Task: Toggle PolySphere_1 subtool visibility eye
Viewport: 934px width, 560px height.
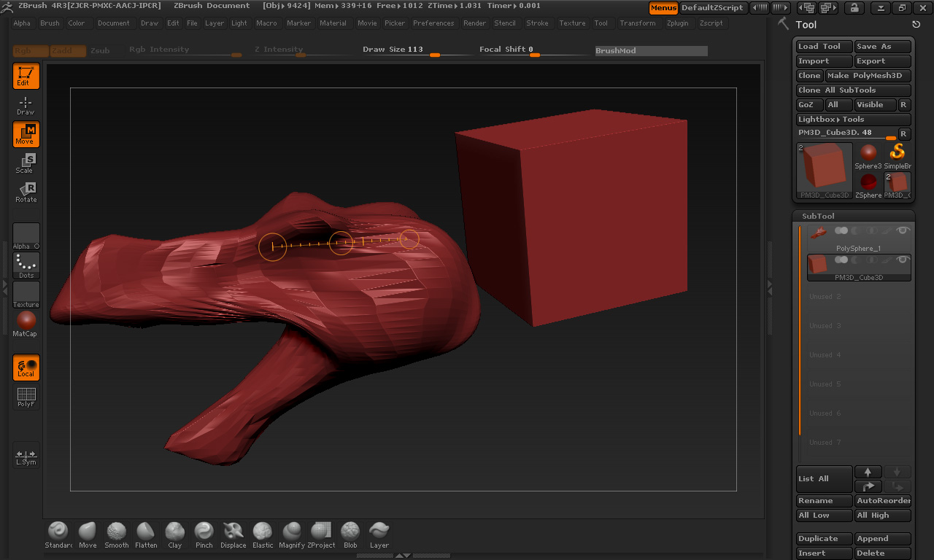Action: (x=903, y=230)
